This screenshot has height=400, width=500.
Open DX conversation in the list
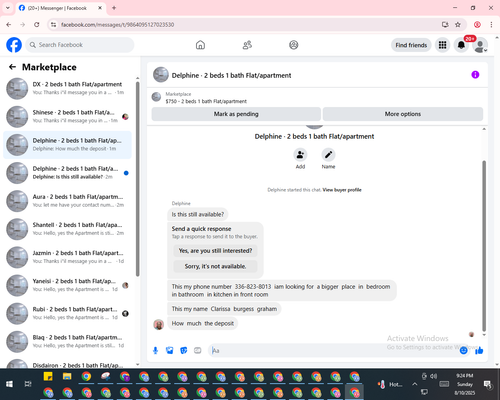point(67,88)
